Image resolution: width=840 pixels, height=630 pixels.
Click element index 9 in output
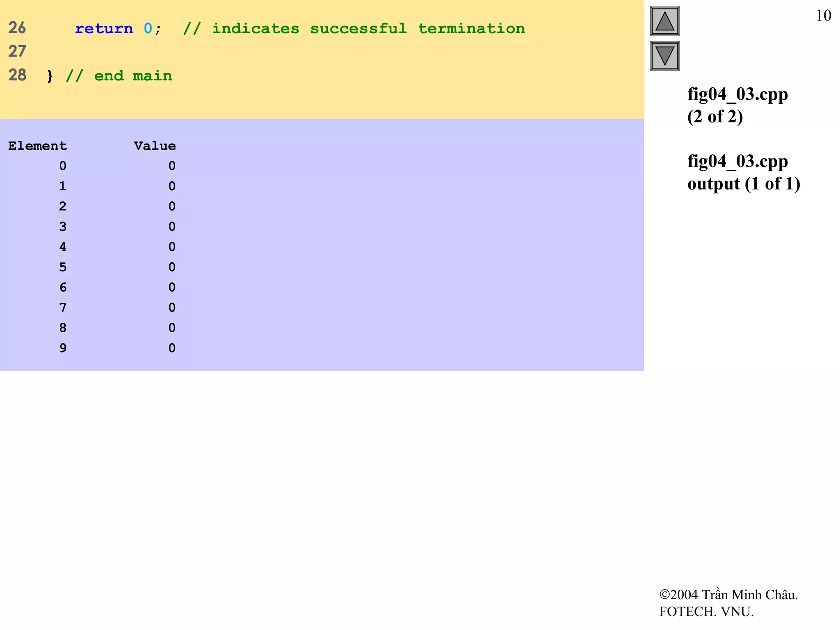point(63,348)
